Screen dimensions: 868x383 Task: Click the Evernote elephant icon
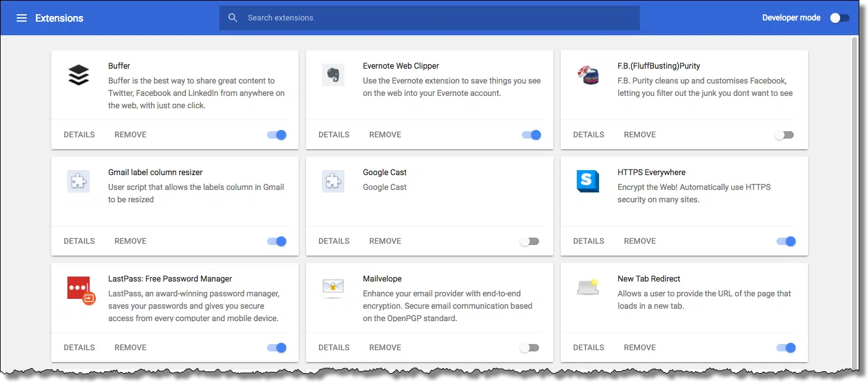point(333,75)
